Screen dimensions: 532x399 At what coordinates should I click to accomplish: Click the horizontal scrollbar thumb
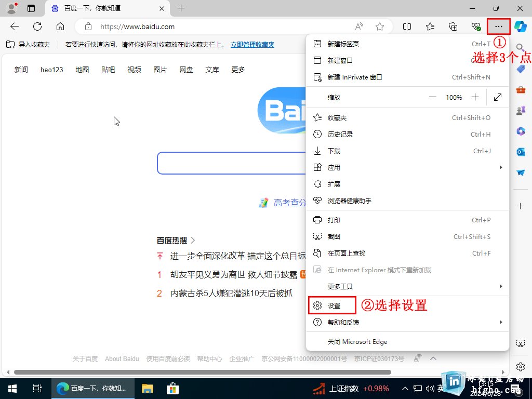203,372
